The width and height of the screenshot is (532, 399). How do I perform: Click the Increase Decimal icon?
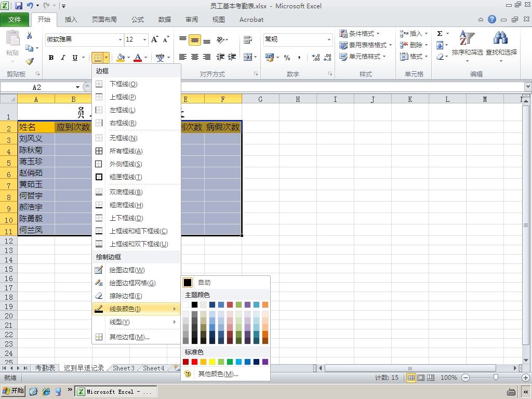tap(315, 57)
